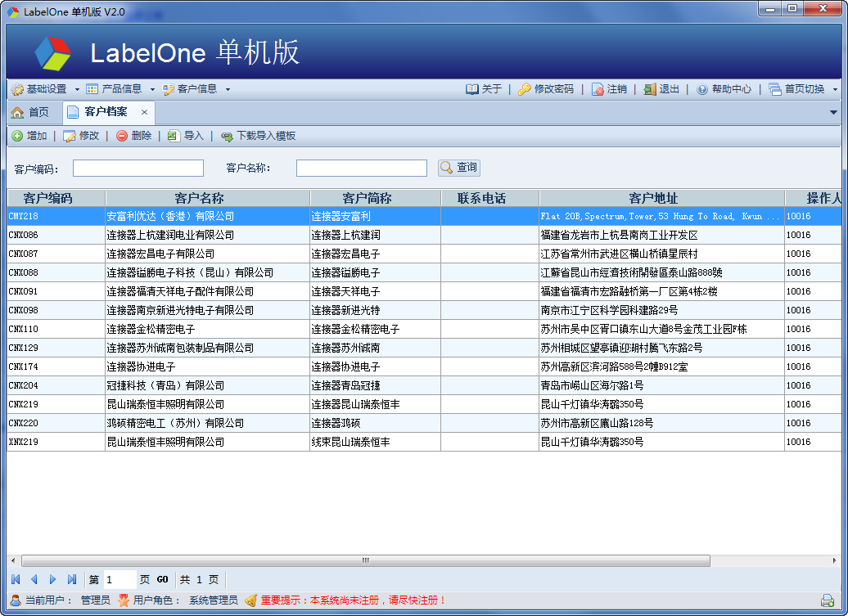848x616 pixels.
Task: Go to the last page arrow
Action: [71, 579]
